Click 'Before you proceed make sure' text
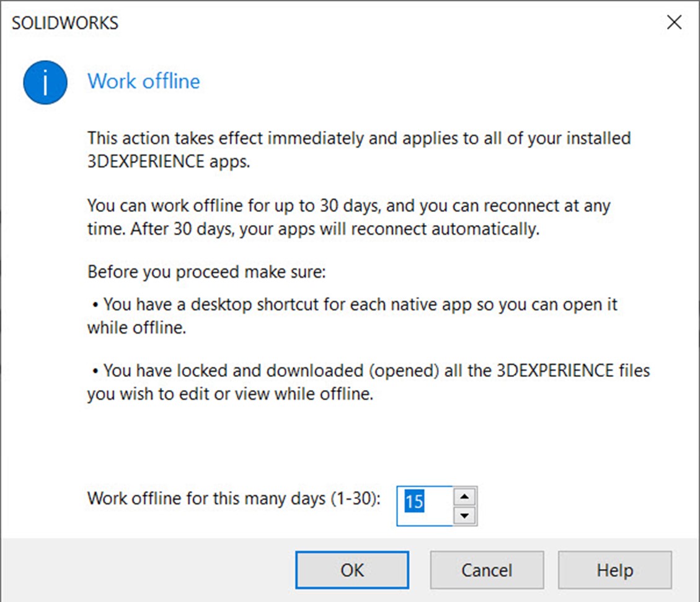 (206, 272)
